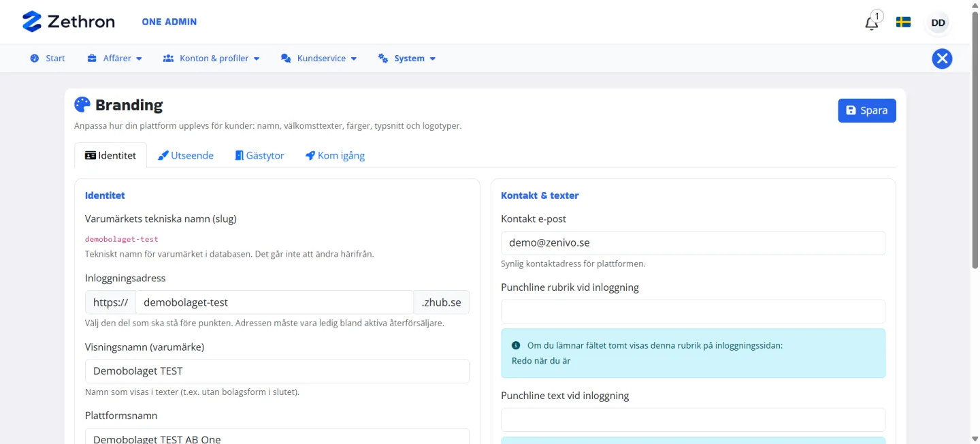Focus the Punchline rubrik vid inloggning field
Screen dimensions: 980x444
(x=693, y=311)
